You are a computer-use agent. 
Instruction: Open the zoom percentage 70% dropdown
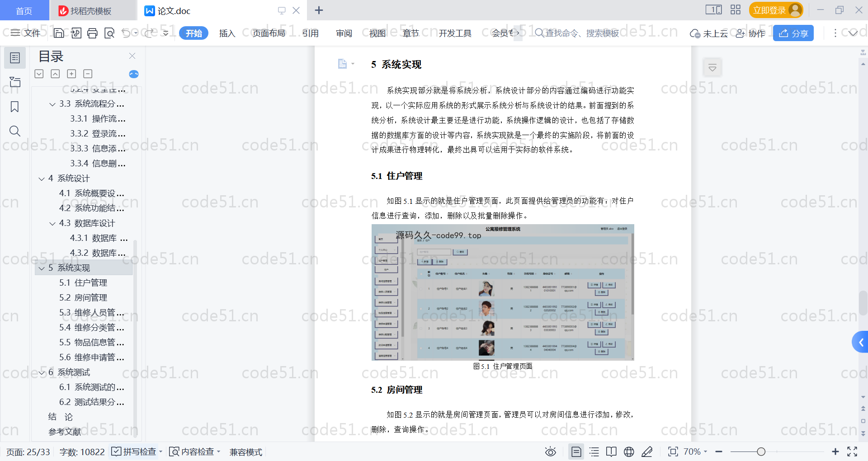point(695,452)
